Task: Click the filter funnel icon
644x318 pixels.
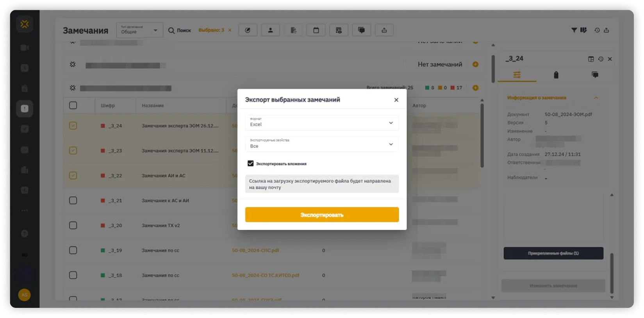Action: pyautogui.click(x=574, y=30)
